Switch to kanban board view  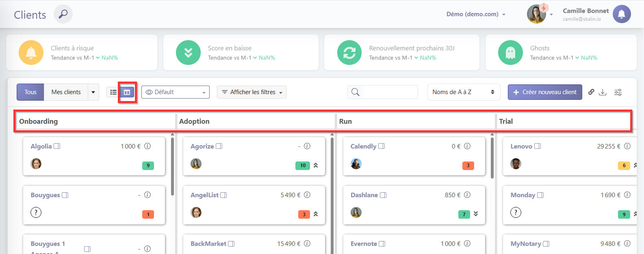point(127,92)
